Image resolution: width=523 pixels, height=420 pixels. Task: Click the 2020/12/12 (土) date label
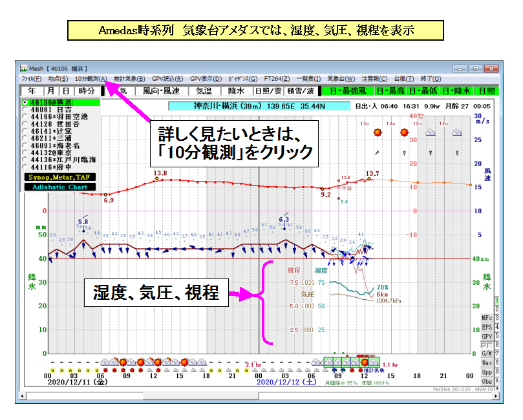tap(286, 382)
